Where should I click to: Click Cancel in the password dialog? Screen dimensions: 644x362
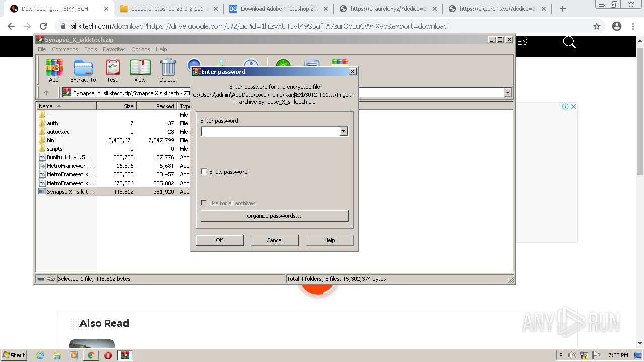pos(274,240)
